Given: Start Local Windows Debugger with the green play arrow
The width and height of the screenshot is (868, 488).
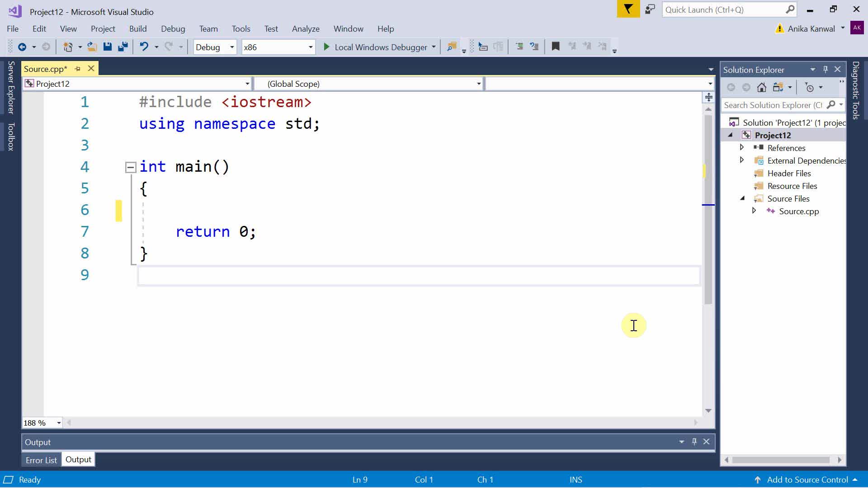Looking at the screenshot, I should 326,47.
